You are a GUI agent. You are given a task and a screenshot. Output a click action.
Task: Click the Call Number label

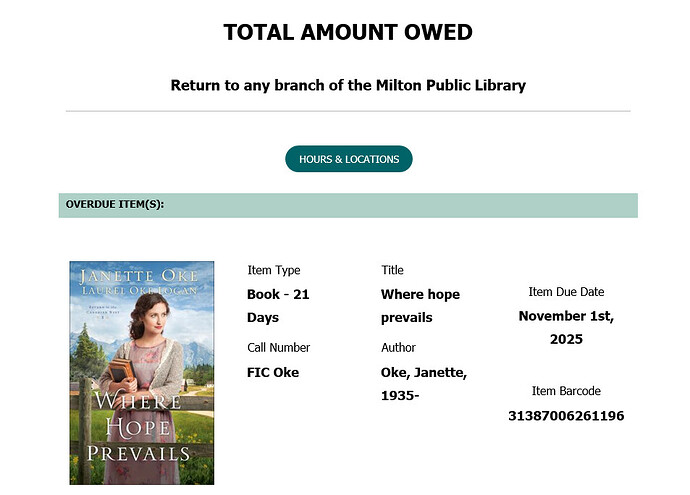point(278,348)
